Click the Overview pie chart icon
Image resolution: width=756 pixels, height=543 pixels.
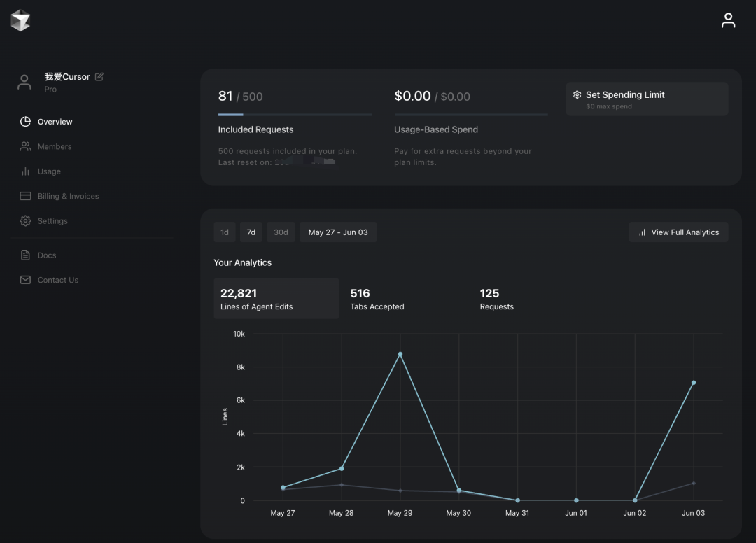coord(25,122)
